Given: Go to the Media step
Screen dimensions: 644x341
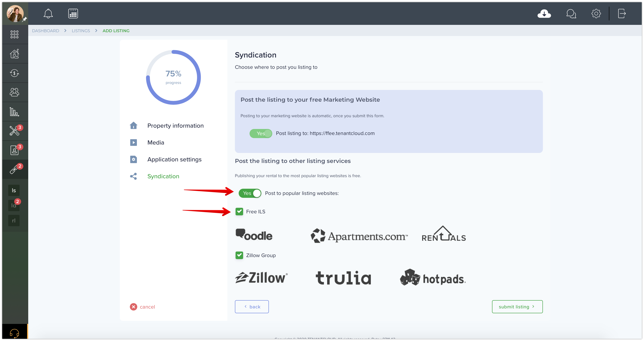Looking at the screenshot, I should [156, 142].
